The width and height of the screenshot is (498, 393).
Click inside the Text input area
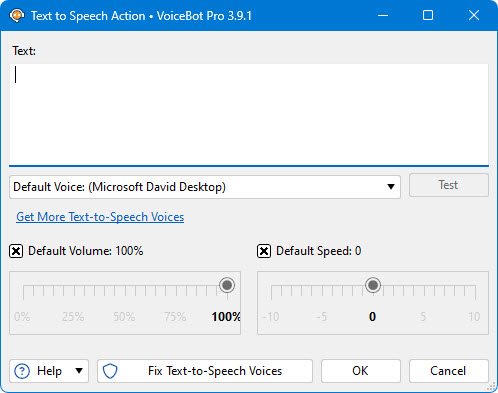tap(249, 114)
